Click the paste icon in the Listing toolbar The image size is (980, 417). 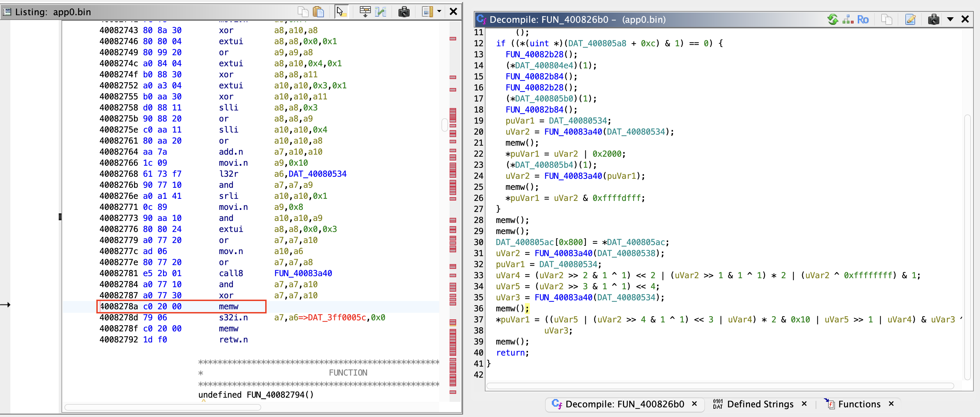click(x=319, y=11)
